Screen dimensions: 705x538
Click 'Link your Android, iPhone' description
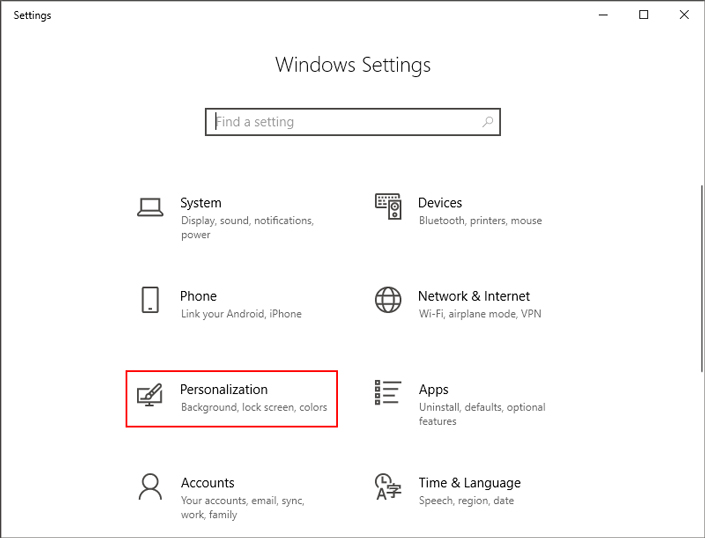(x=241, y=314)
